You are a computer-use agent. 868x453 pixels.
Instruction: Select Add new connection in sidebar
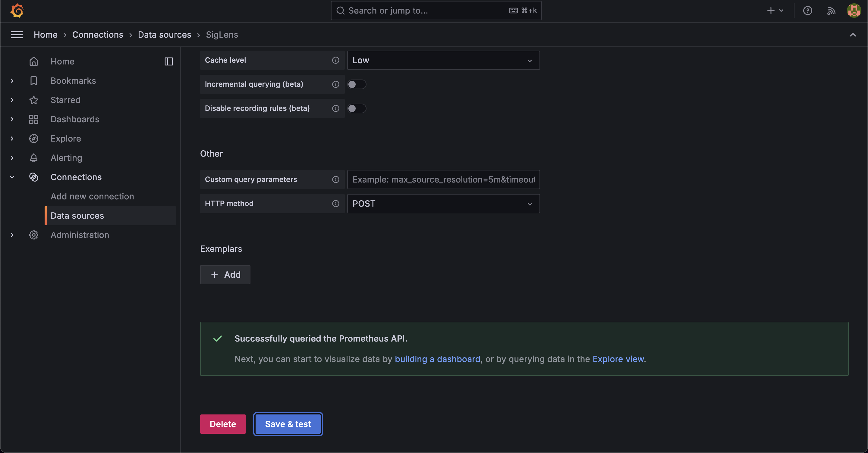[x=92, y=196]
